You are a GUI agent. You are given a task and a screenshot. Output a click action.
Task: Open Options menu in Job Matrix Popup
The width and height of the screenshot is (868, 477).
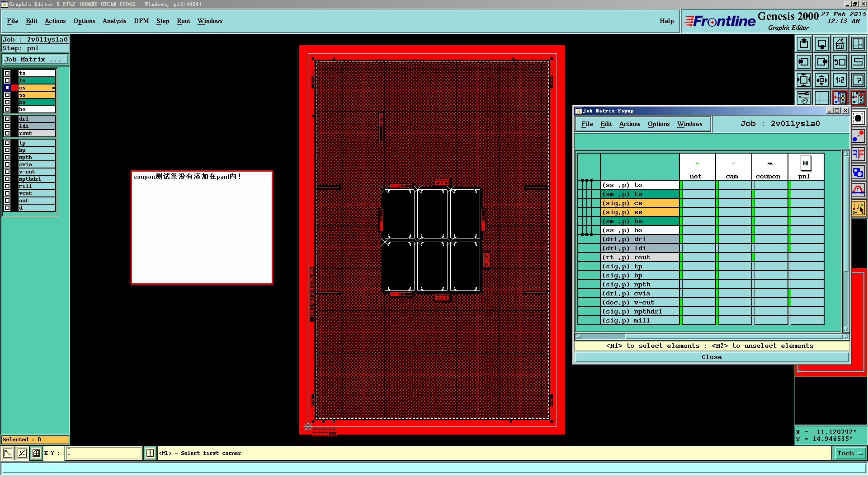[659, 124]
